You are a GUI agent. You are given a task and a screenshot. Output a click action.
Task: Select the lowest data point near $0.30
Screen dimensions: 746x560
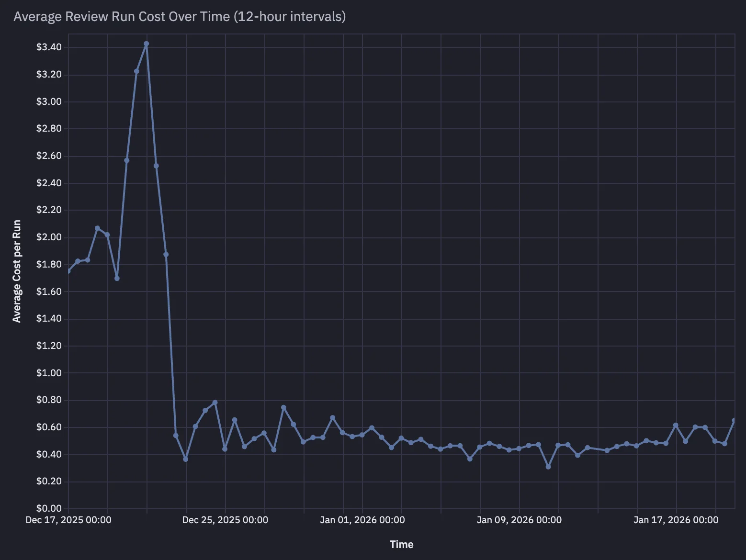548,467
